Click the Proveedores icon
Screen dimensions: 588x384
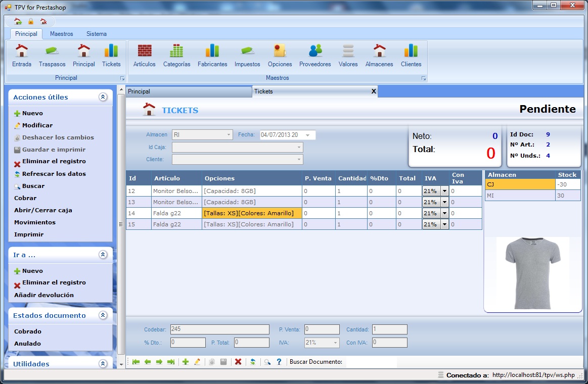pos(315,56)
